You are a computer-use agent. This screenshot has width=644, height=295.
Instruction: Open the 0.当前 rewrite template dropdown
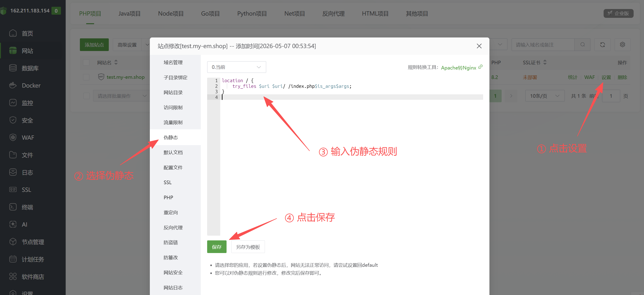[x=236, y=67]
